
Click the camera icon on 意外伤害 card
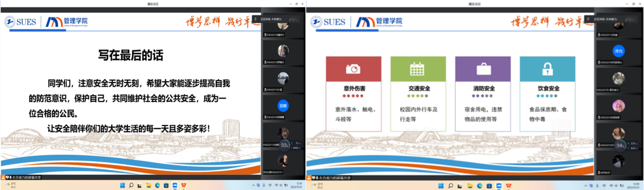(353, 69)
